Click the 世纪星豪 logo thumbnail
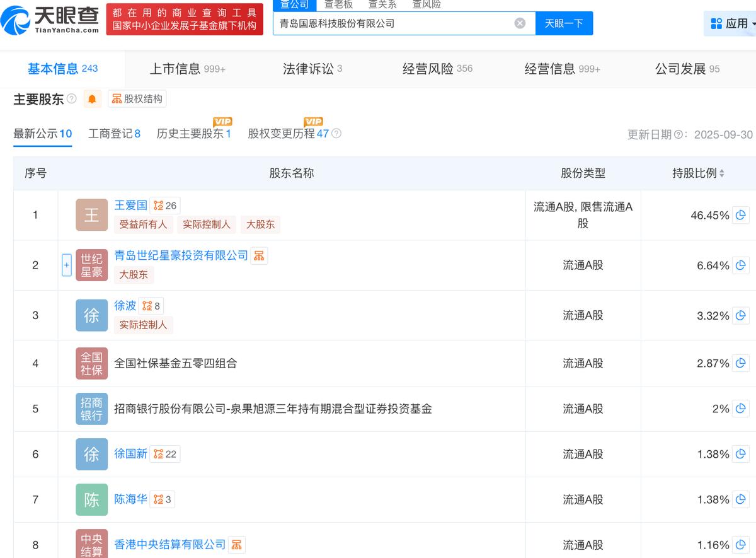Image resolution: width=756 pixels, height=558 pixels. (x=92, y=265)
